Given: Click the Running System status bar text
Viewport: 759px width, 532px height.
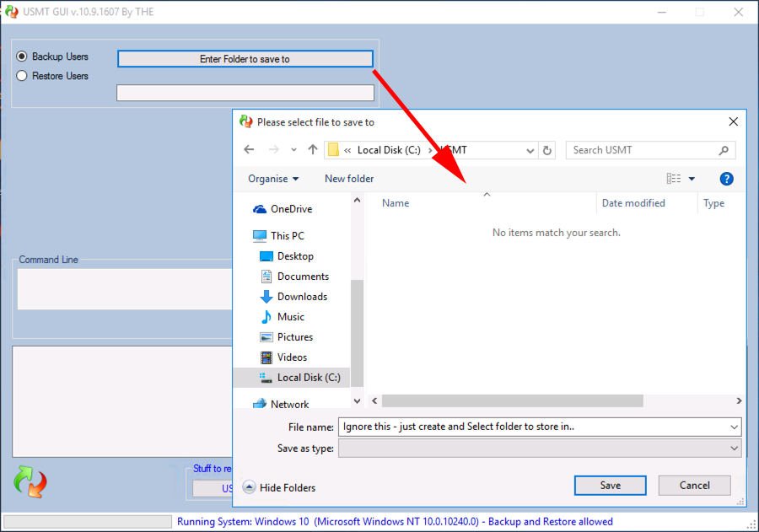Looking at the screenshot, I should pos(395,522).
